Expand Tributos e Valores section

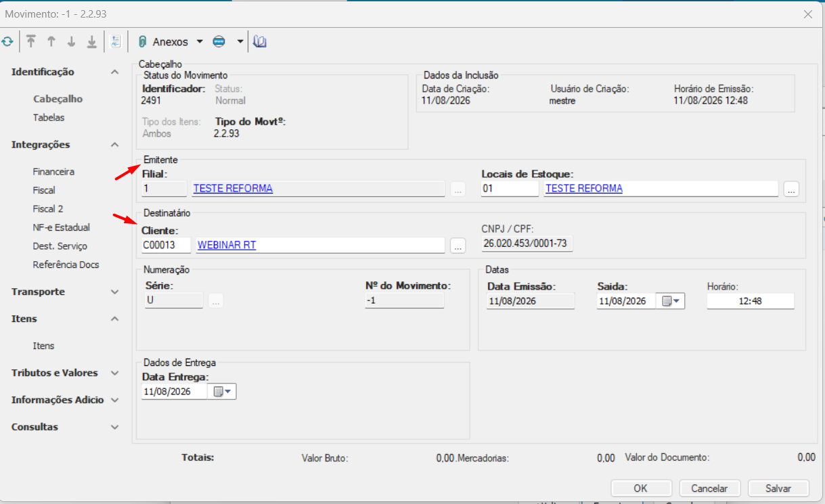[x=114, y=373]
